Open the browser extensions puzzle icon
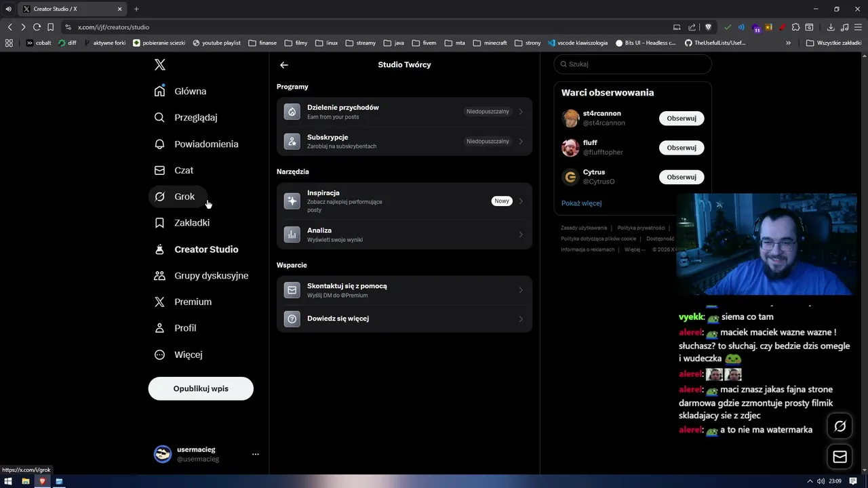Image resolution: width=868 pixels, height=488 pixels. pos(796,27)
